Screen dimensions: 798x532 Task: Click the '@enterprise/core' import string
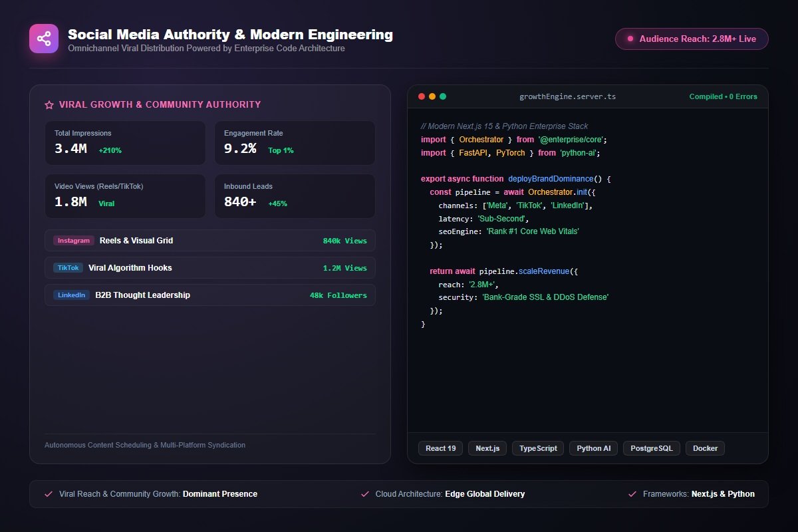(x=572, y=140)
